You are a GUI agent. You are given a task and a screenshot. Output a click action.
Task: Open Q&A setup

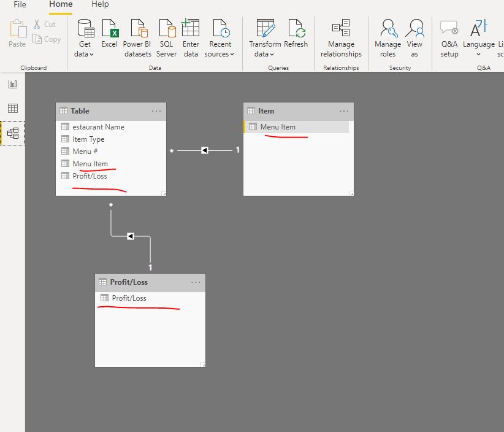click(x=449, y=38)
